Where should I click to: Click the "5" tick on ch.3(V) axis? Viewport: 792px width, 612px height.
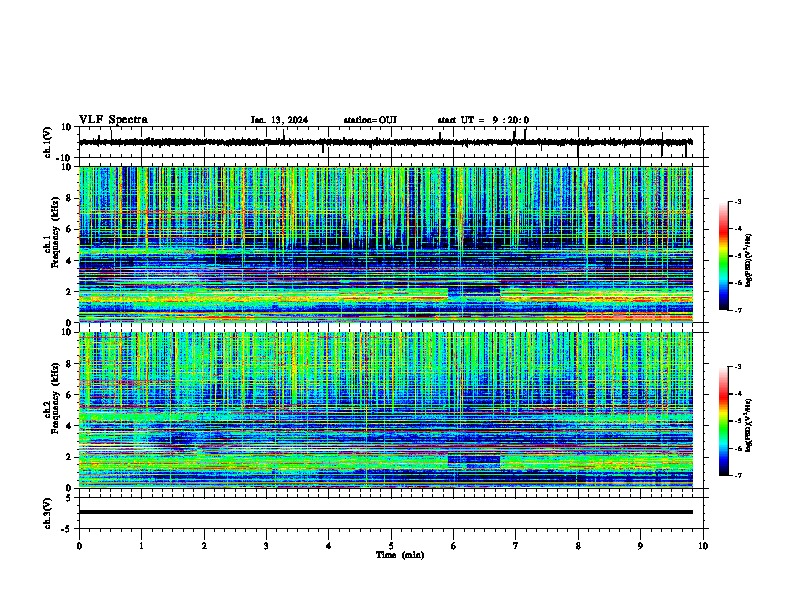[69, 497]
